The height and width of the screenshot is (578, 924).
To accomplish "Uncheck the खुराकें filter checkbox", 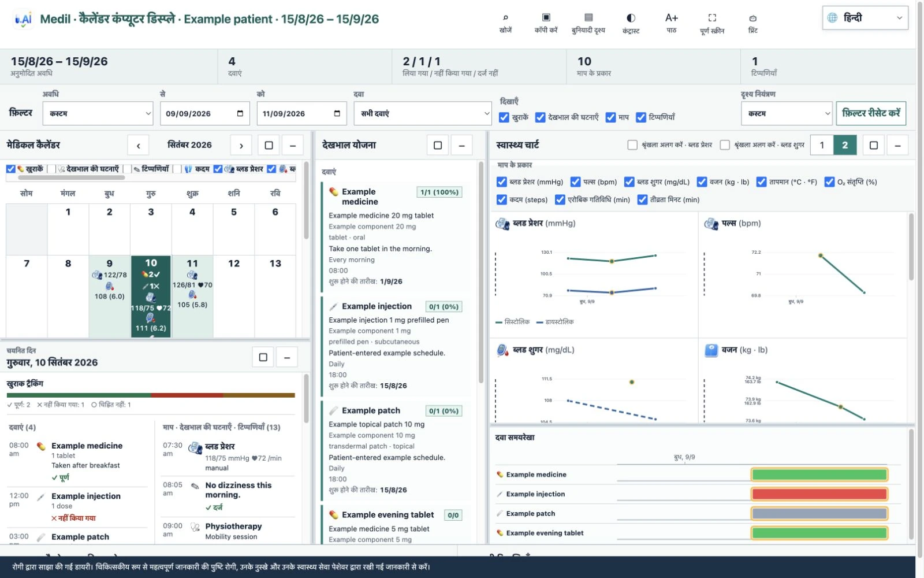I will coord(504,117).
